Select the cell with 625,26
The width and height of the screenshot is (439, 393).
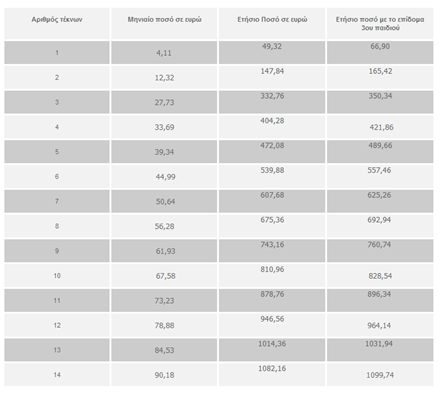(x=380, y=201)
